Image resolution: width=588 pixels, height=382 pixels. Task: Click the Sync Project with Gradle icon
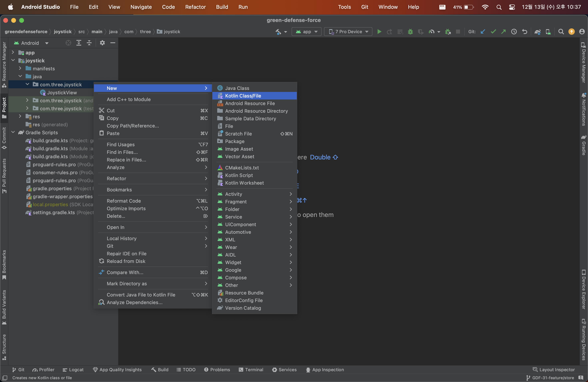coord(537,32)
